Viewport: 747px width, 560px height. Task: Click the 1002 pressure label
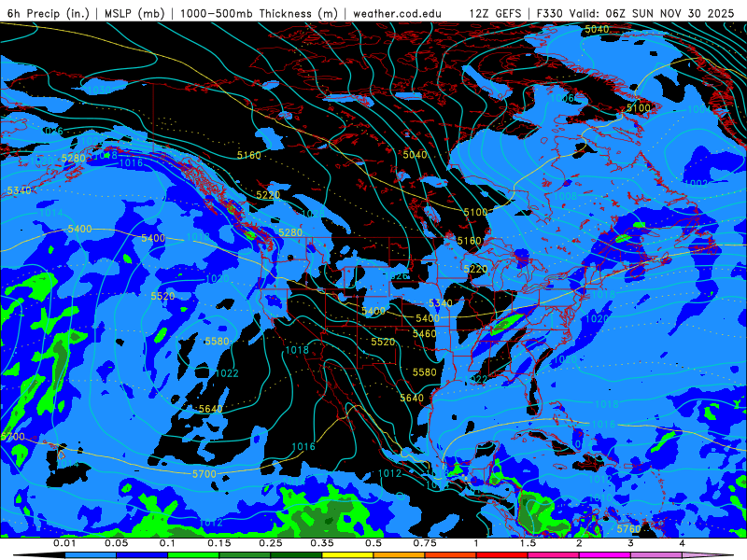[696, 183]
